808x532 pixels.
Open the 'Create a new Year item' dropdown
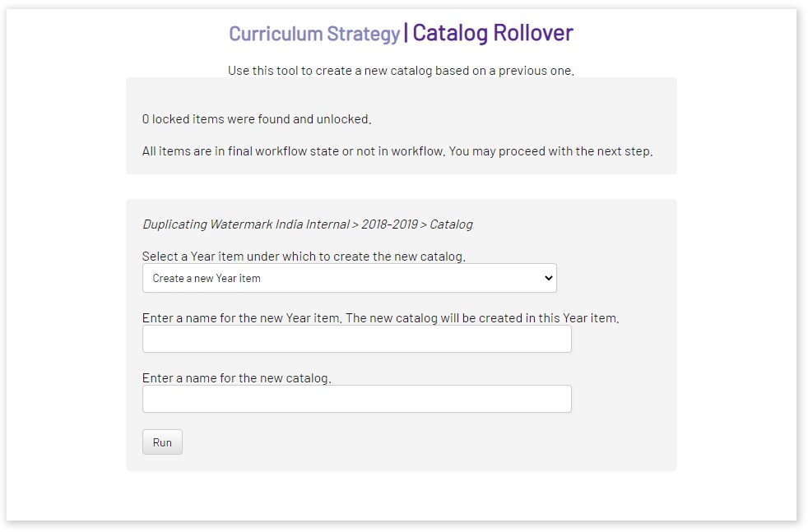point(349,278)
